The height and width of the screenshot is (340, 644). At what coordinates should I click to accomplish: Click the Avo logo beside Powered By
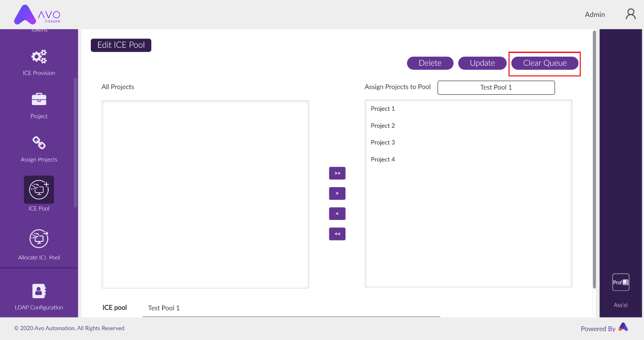(x=623, y=327)
